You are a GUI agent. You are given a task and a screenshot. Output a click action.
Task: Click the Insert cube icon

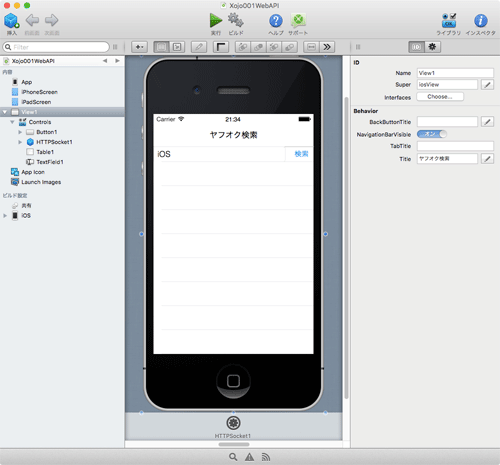point(11,21)
